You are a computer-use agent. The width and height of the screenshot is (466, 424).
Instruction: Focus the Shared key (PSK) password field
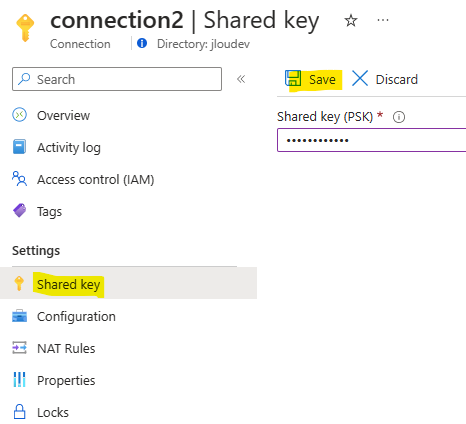[371, 140]
